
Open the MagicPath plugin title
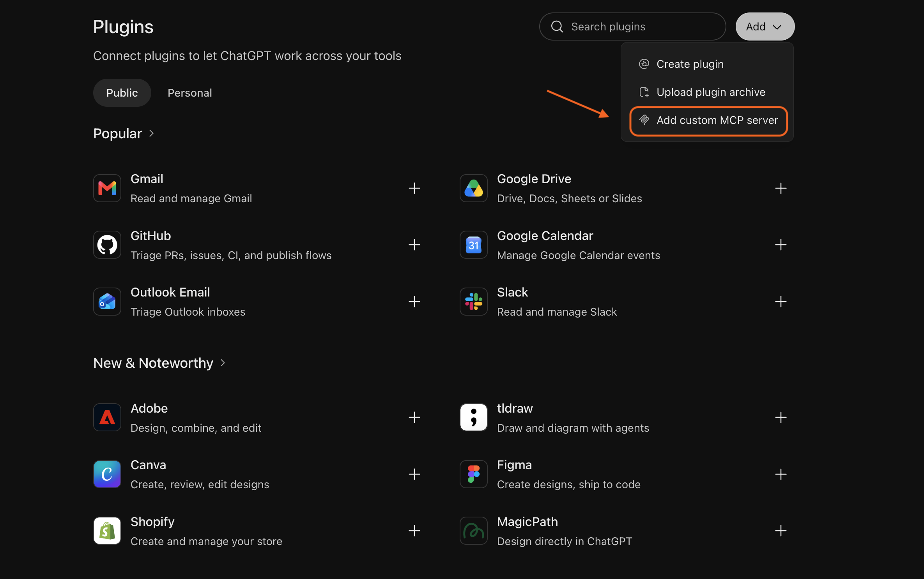pyautogui.click(x=527, y=522)
